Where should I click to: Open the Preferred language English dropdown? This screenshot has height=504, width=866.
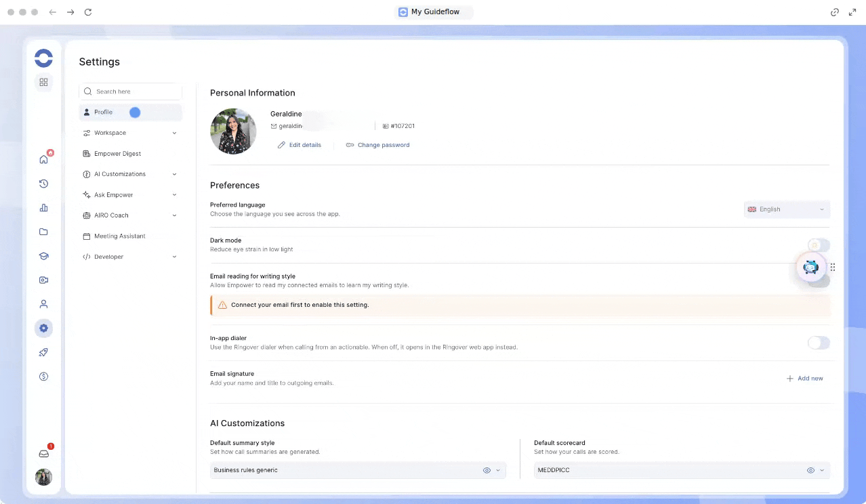786,209
